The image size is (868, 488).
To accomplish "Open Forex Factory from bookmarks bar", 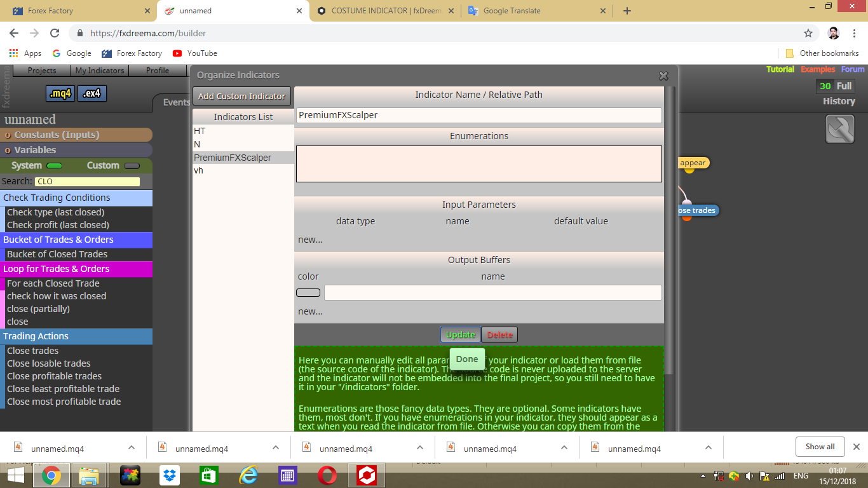I will [132, 53].
